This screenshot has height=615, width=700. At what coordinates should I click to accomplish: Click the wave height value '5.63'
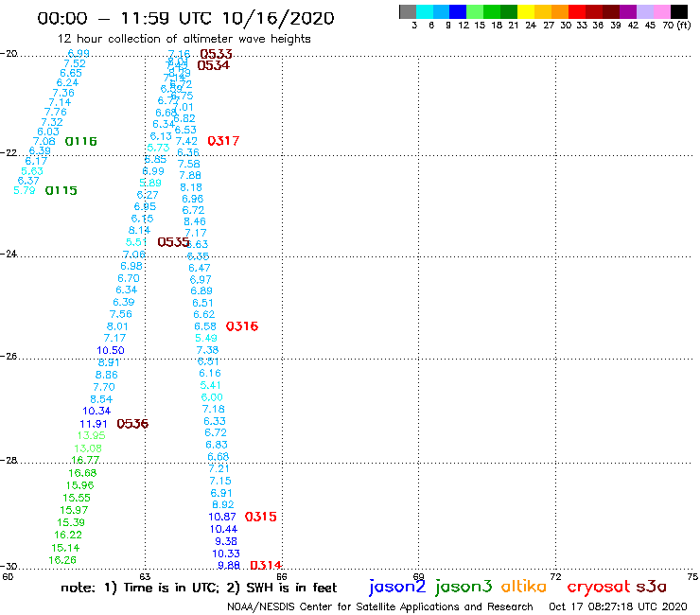pos(32,171)
